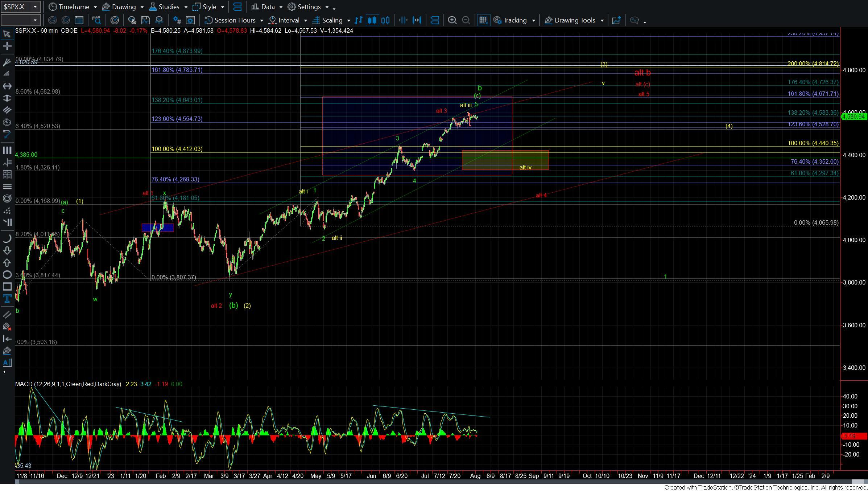
Task: Expand the Scaling dropdown arrow
Action: [x=349, y=20]
